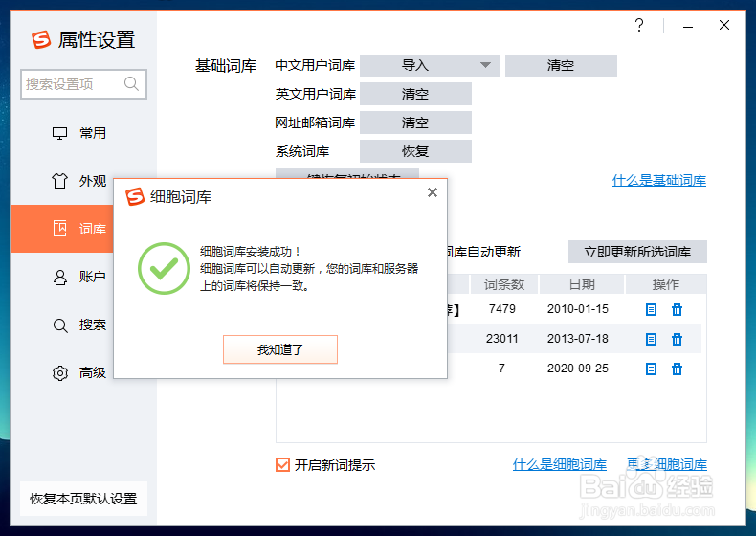Image resolution: width=756 pixels, height=536 pixels.
Task: Click 清空 for 英文用户词库
Action: point(415,94)
